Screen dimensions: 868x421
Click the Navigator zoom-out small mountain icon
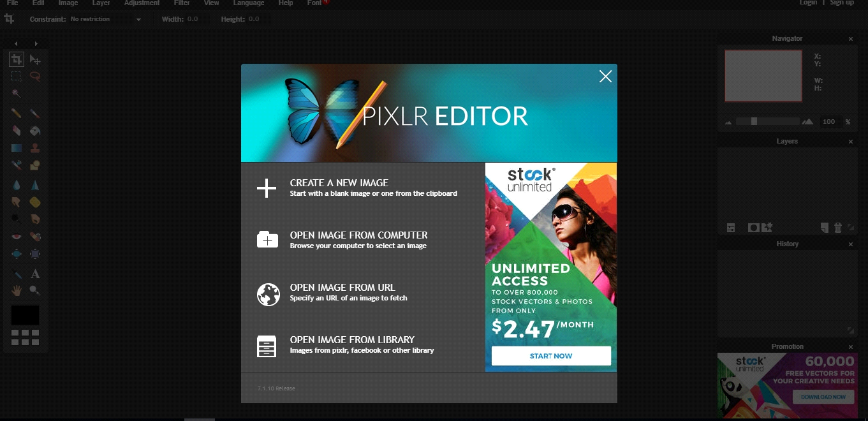click(728, 122)
